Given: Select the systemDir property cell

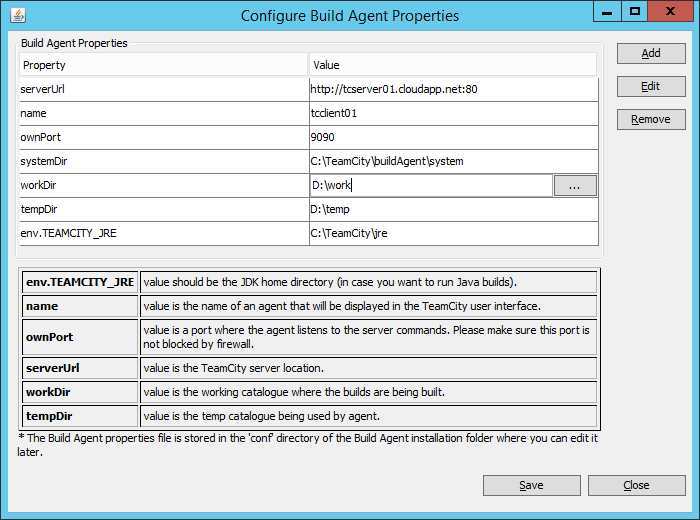Looking at the screenshot, I should click(164, 162).
